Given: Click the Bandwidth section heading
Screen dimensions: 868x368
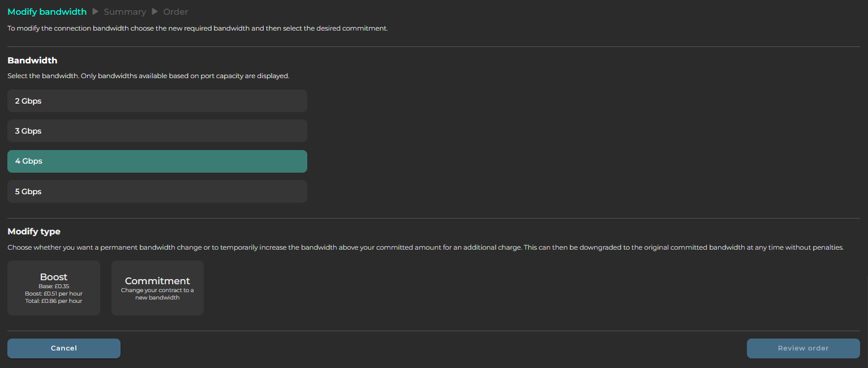Looking at the screenshot, I should (32, 61).
